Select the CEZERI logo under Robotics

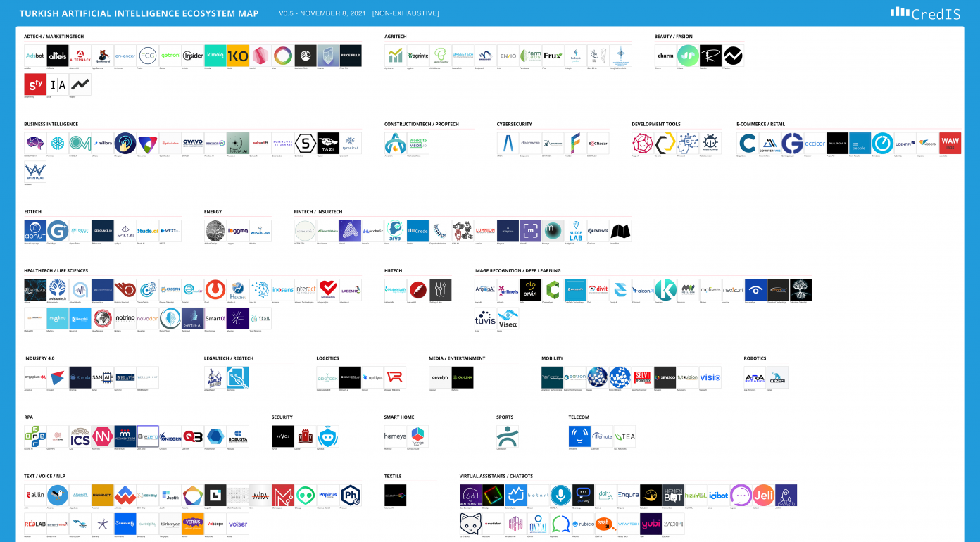[x=777, y=377]
